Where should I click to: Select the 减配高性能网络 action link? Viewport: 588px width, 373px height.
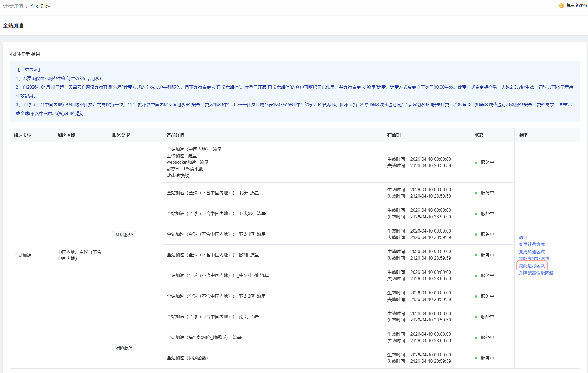click(x=534, y=259)
